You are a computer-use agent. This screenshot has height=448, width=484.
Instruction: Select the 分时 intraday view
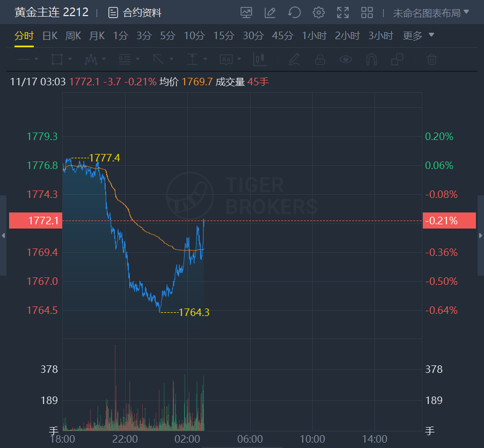coord(24,36)
